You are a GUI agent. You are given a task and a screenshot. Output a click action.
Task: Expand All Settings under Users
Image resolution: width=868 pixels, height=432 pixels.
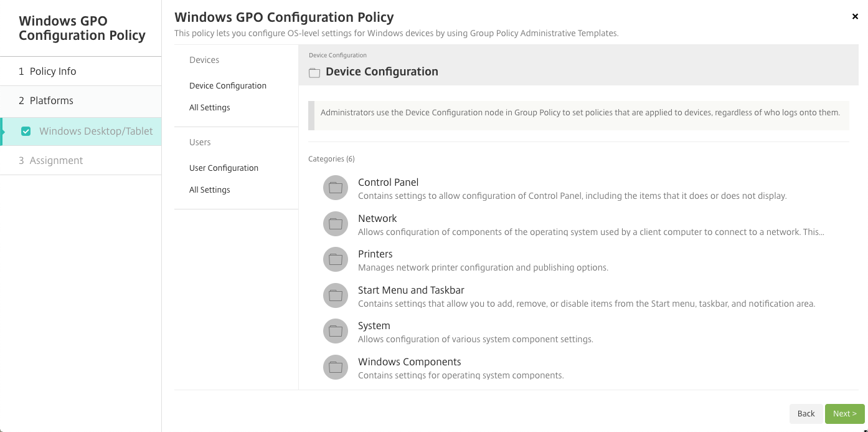point(210,190)
